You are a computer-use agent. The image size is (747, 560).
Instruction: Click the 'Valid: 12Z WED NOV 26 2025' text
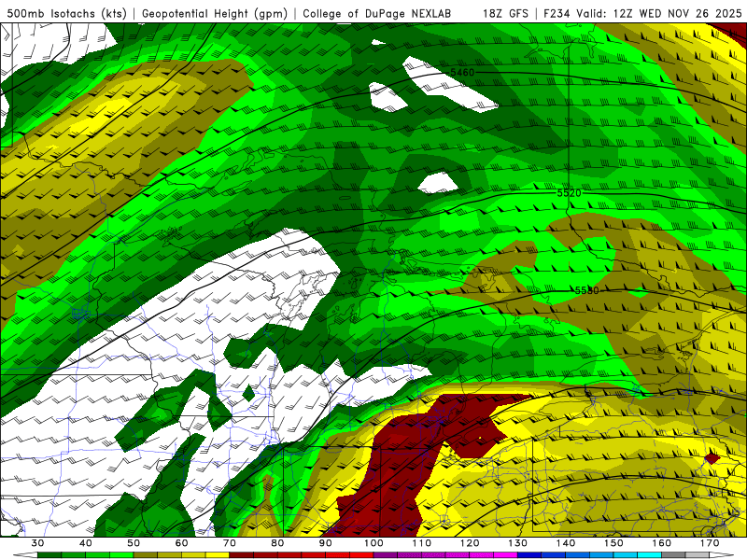click(x=659, y=13)
